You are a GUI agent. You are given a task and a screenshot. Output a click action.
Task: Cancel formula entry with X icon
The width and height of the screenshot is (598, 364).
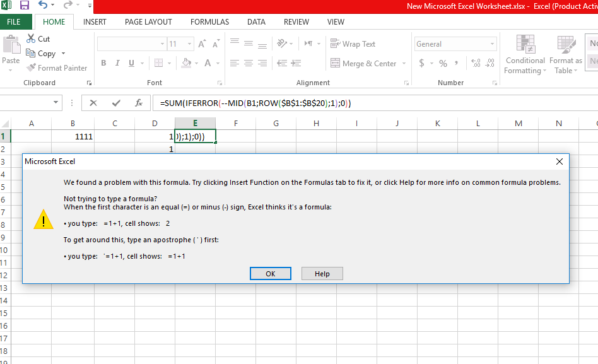click(93, 103)
